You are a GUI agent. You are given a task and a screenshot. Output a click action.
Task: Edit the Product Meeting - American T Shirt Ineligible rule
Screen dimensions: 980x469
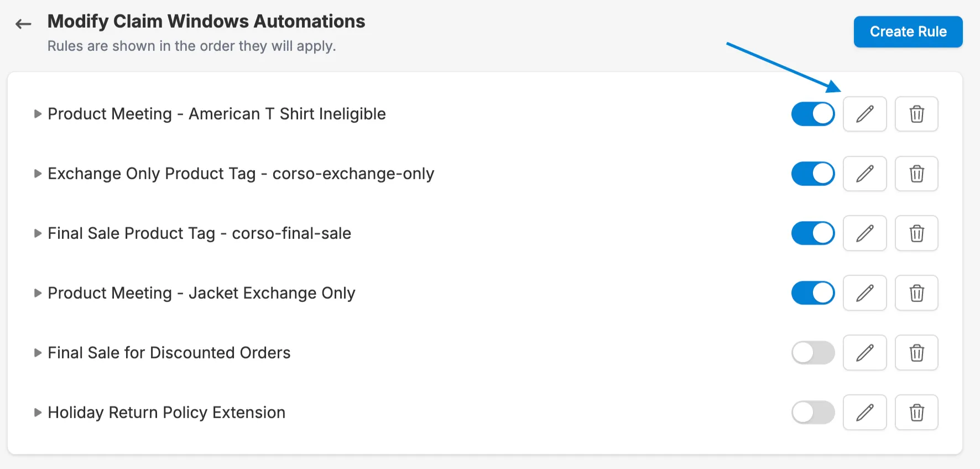pyautogui.click(x=864, y=114)
